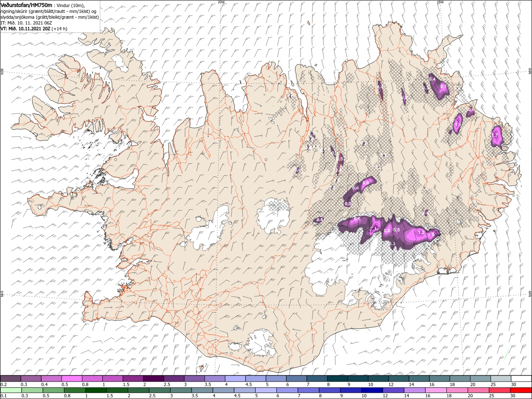Click the dark mauve 0.2 swatch in snow legend
Image resolution: width=532 pixels, height=399 pixels.
[11, 379]
